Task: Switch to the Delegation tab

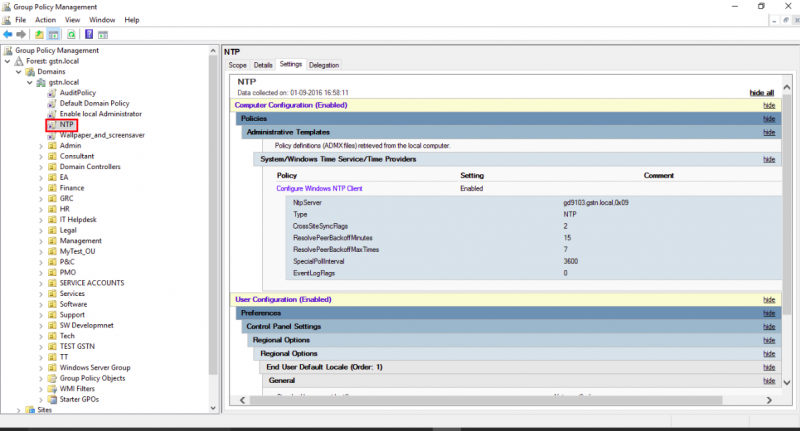Action: pos(324,65)
